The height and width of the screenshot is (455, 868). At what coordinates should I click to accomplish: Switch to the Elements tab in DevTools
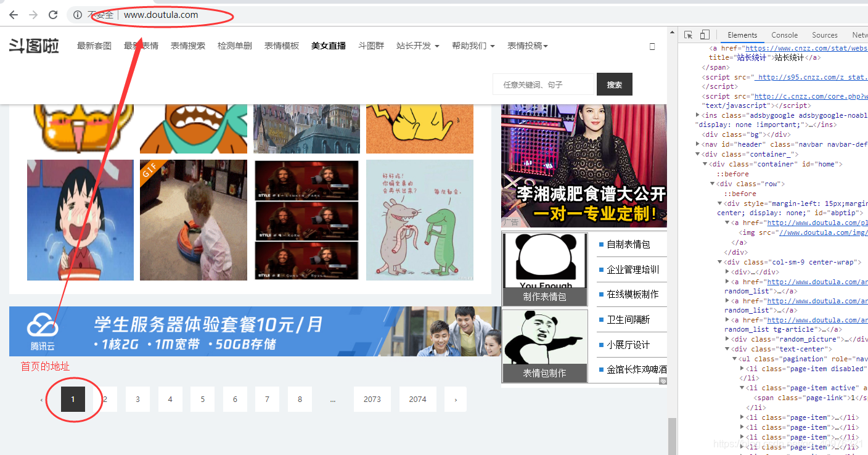point(742,35)
